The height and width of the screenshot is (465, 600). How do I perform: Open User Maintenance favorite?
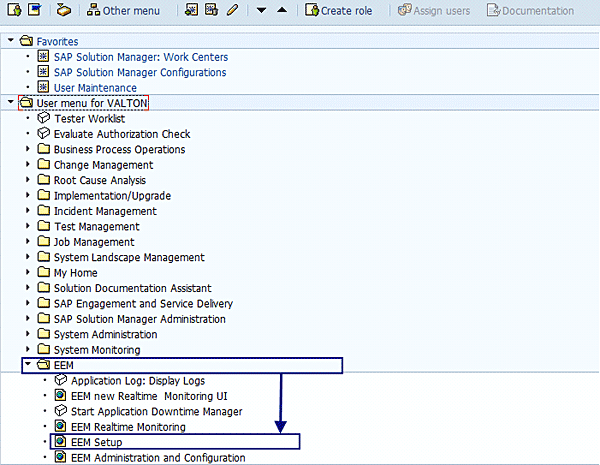point(95,88)
